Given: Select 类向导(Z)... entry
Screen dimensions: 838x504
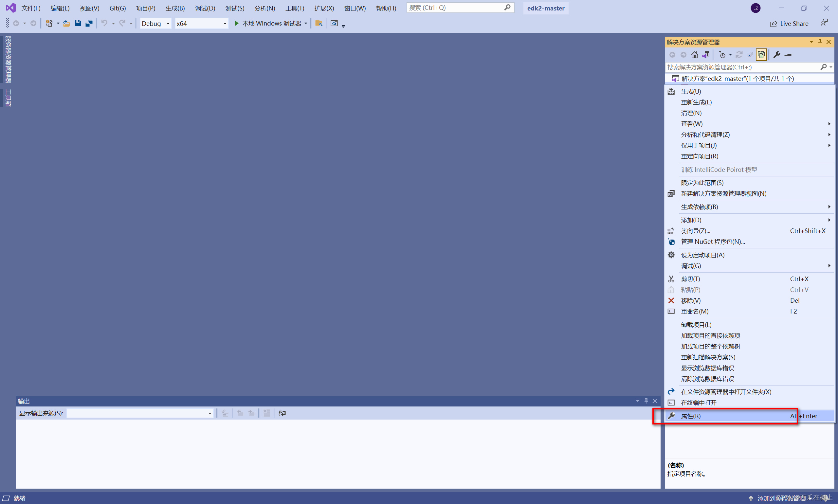Looking at the screenshot, I should click(x=749, y=231).
